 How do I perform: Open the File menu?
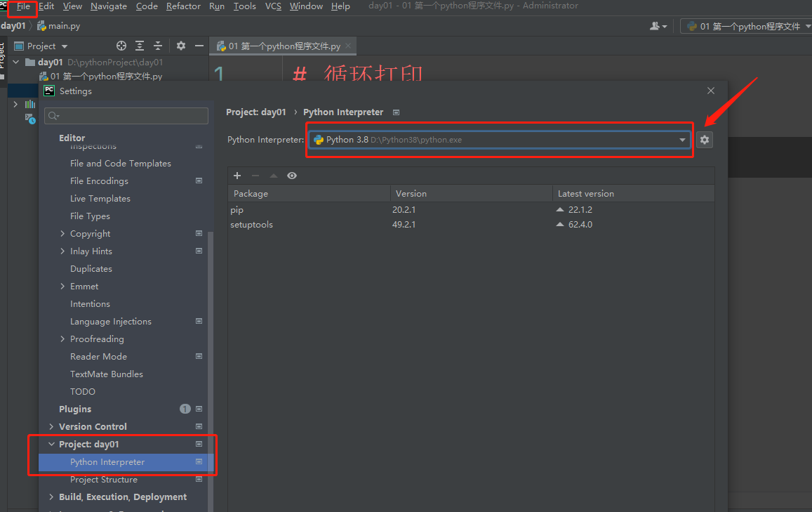23,6
